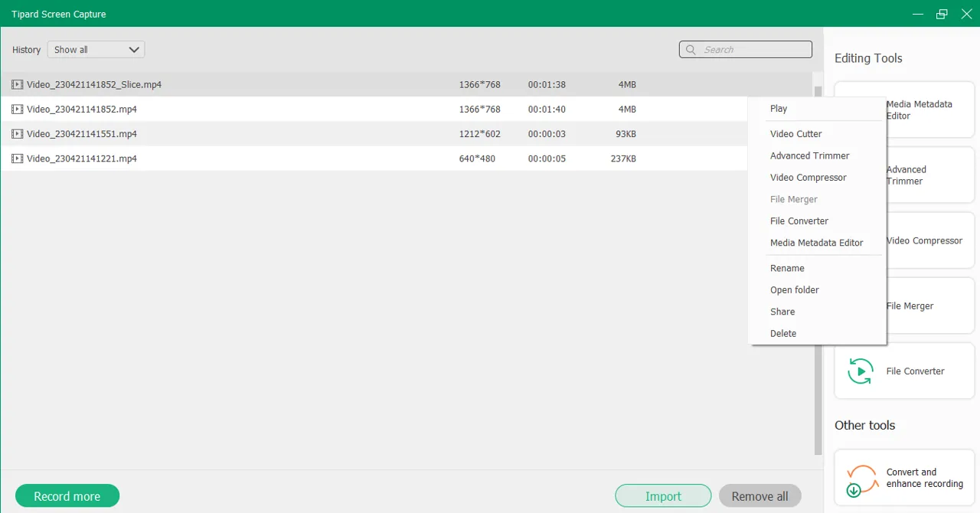Click the greyed File Merger menu entry
The image size is (980, 513).
click(x=794, y=199)
